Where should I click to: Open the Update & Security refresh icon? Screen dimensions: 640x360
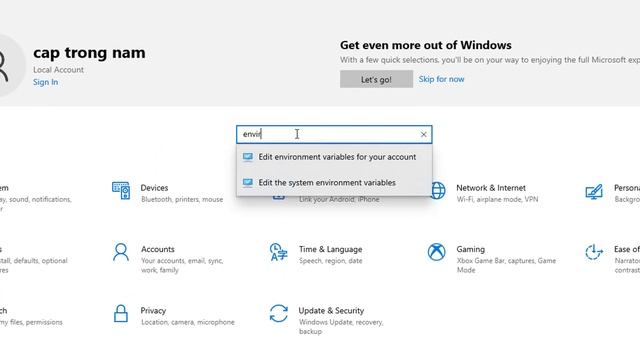click(278, 313)
